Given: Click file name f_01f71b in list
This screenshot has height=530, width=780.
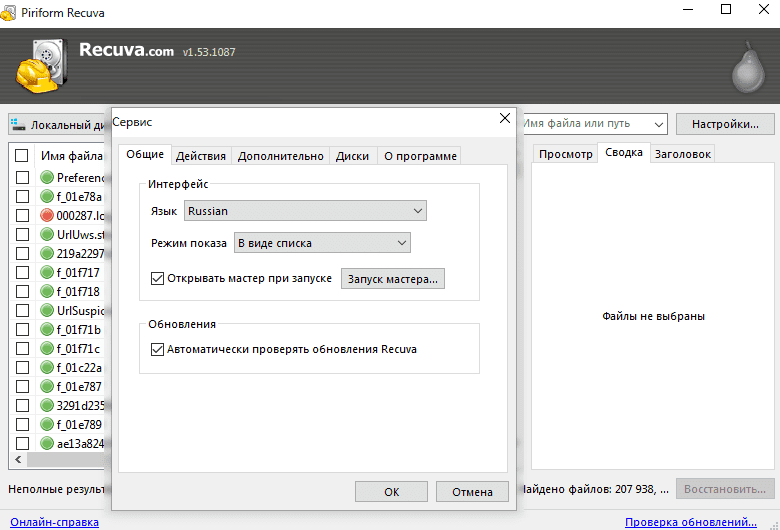Looking at the screenshot, I should point(79,329).
